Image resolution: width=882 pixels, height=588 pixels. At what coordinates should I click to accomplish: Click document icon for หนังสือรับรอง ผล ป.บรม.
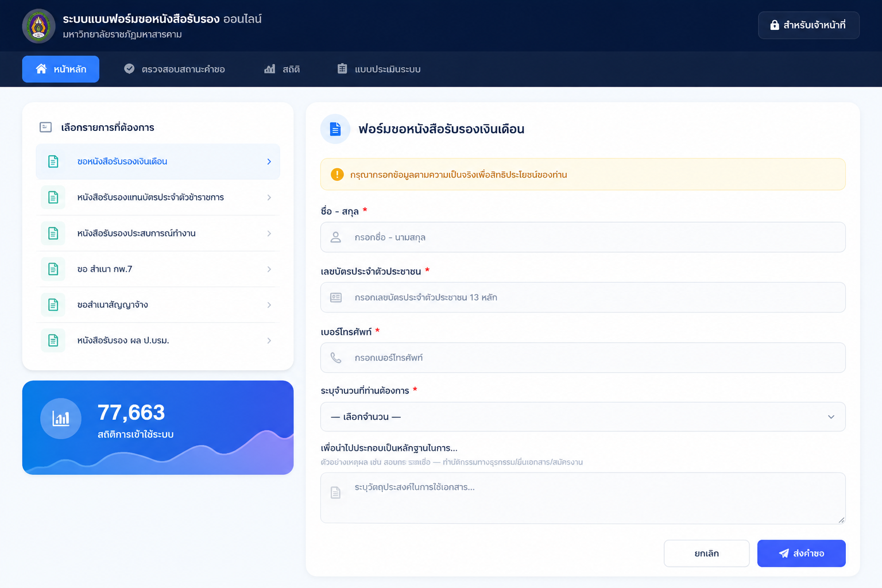pos(53,341)
